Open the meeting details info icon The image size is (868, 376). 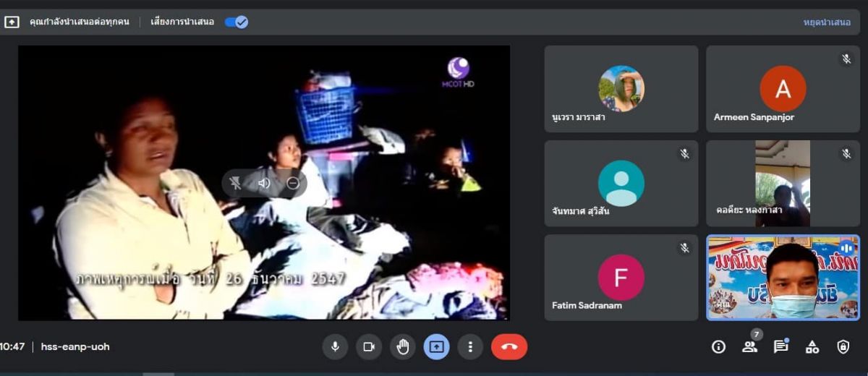[x=718, y=347]
